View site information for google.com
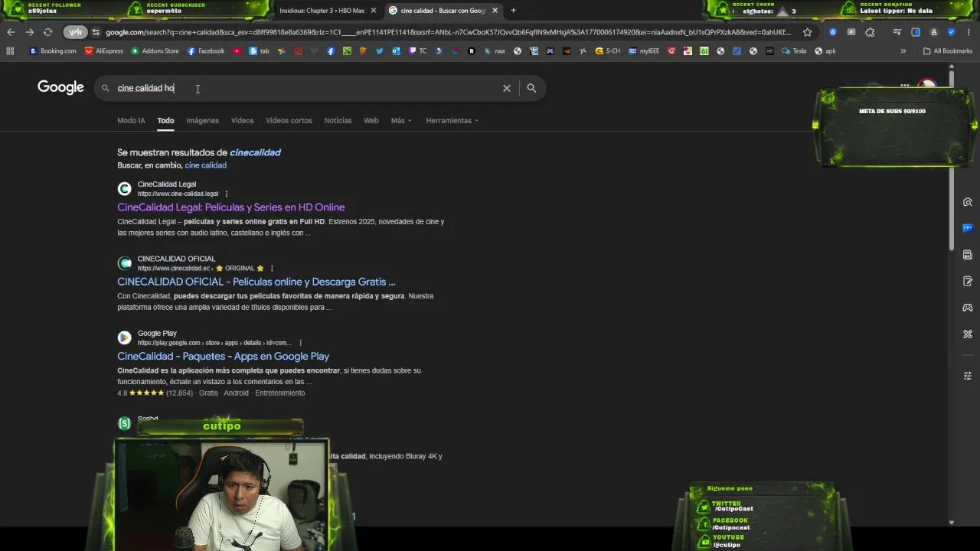 click(96, 32)
